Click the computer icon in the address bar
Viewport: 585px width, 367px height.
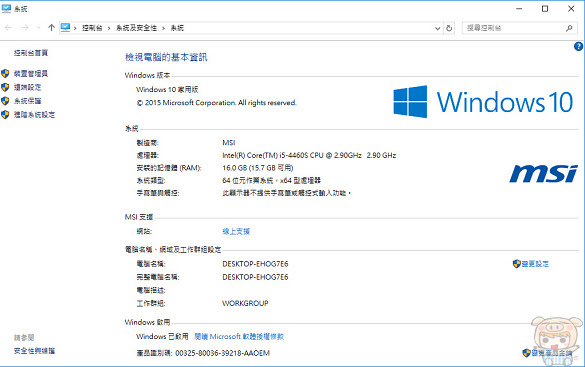[66, 28]
